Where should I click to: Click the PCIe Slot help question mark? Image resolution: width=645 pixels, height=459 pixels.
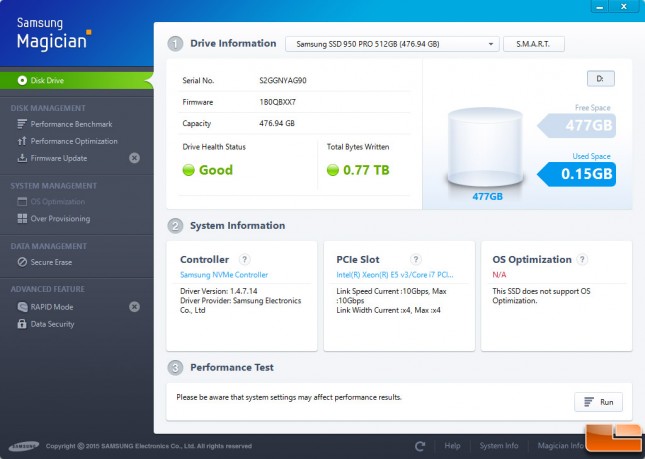(x=415, y=259)
